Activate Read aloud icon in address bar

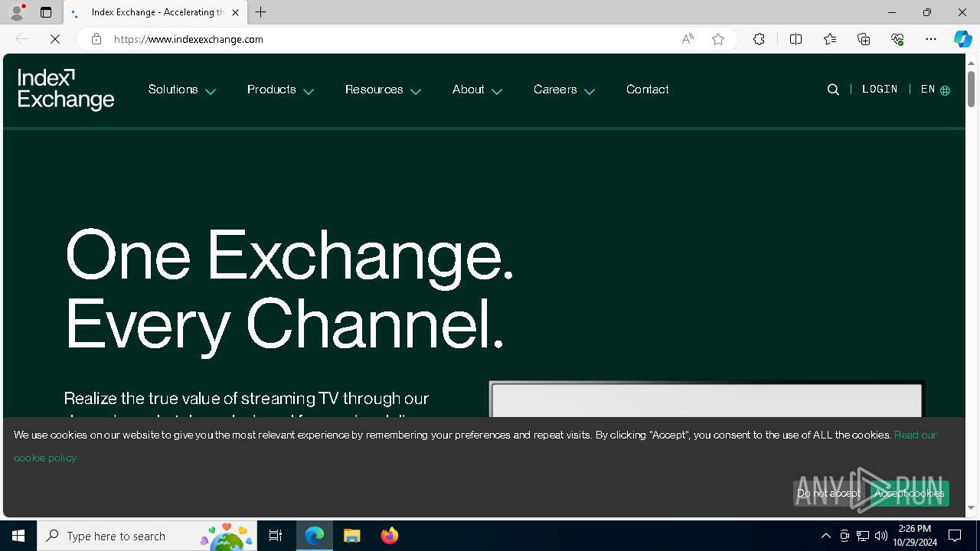coord(688,39)
